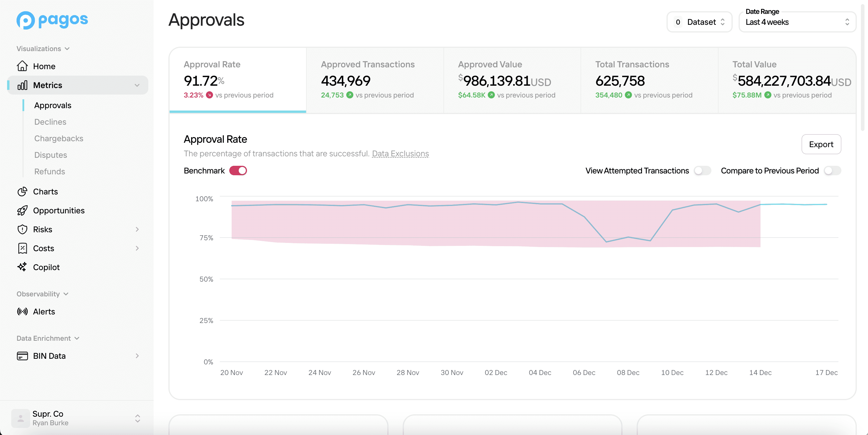Image resolution: width=868 pixels, height=435 pixels.
Task: Toggle the Benchmark switch on
Action: click(x=238, y=170)
